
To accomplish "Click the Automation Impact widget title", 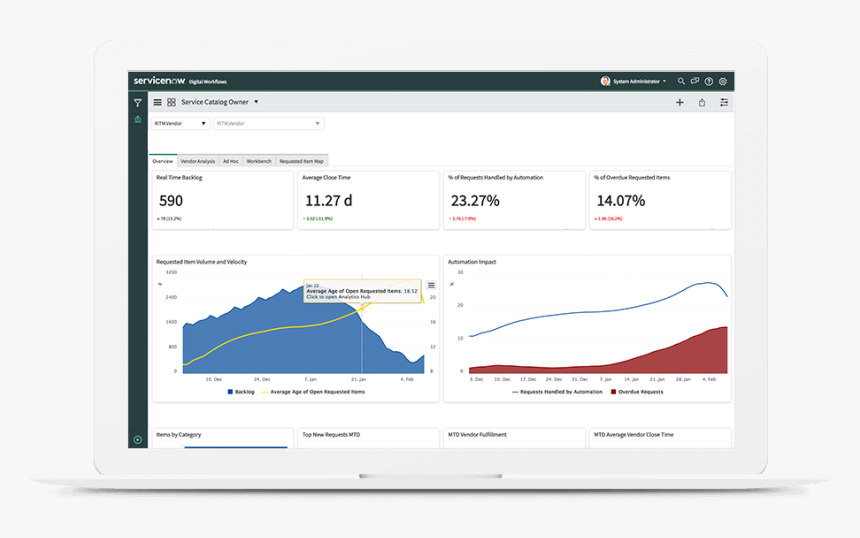I will point(472,262).
